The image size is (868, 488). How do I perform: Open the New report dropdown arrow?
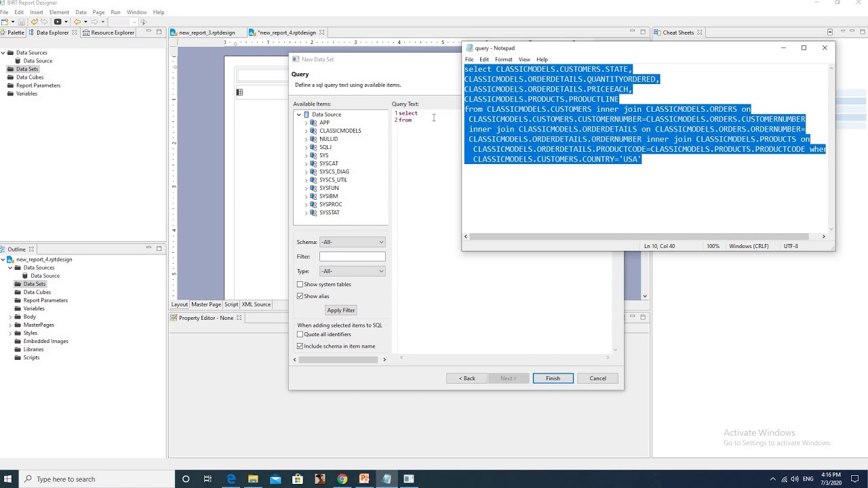point(13,22)
